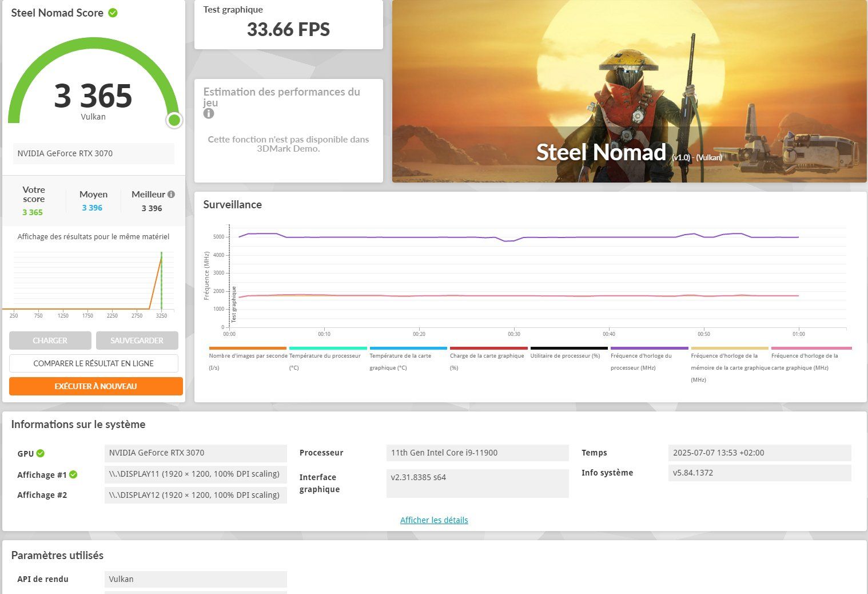The image size is (868, 594).
Task: Click the API de rendu Vulkan field
Action: 196,579
